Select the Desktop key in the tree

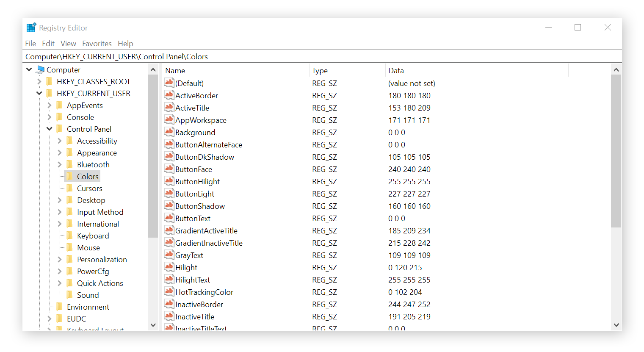(x=91, y=200)
